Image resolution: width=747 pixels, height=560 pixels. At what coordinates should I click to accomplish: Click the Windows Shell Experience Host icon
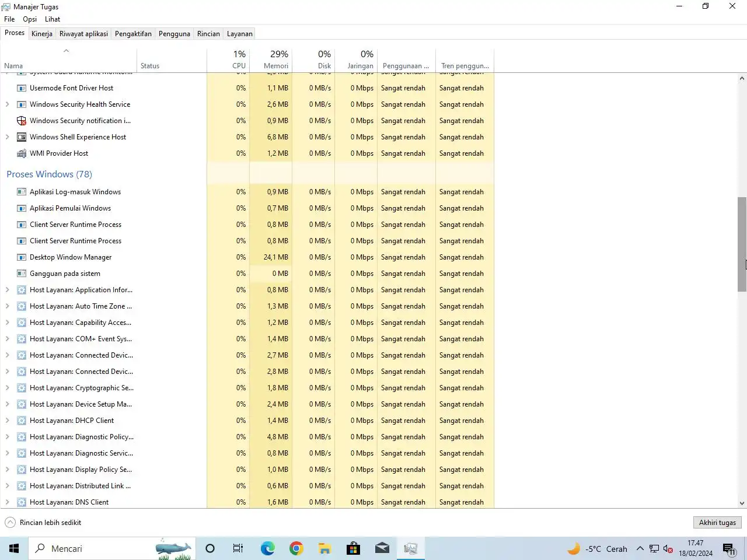pyautogui.click(x=22, y=137)
